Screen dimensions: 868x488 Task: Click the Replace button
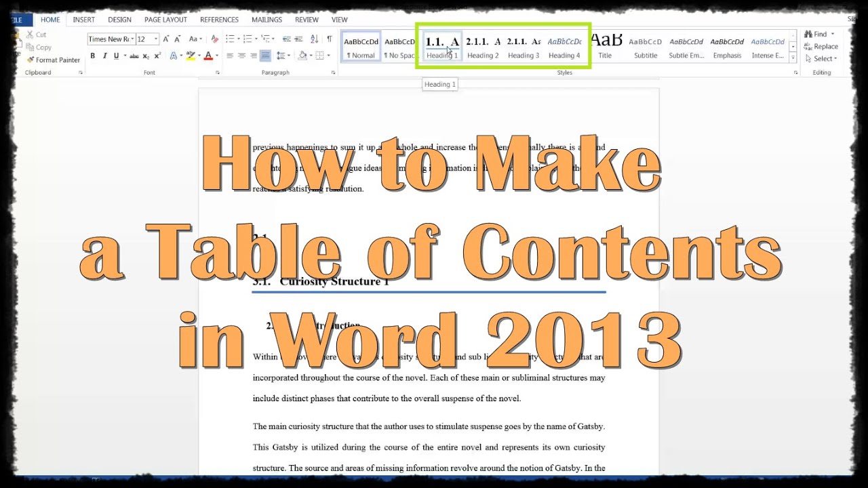coord(821,47)
